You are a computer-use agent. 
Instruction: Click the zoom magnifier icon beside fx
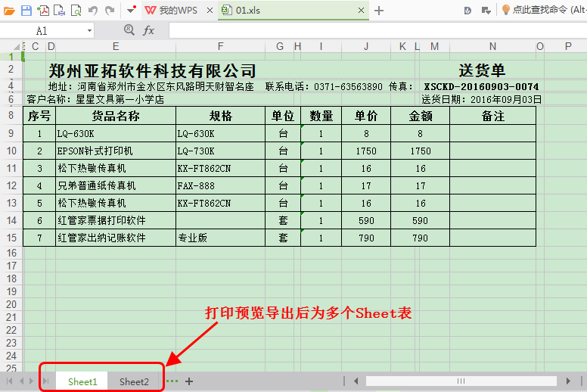pyautogui.click(x=128, y=30)
